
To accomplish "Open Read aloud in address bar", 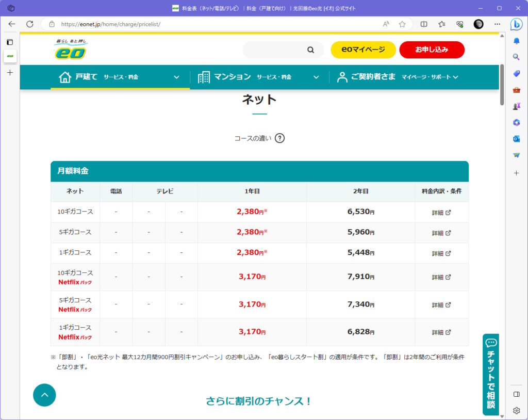I will 386,24.
